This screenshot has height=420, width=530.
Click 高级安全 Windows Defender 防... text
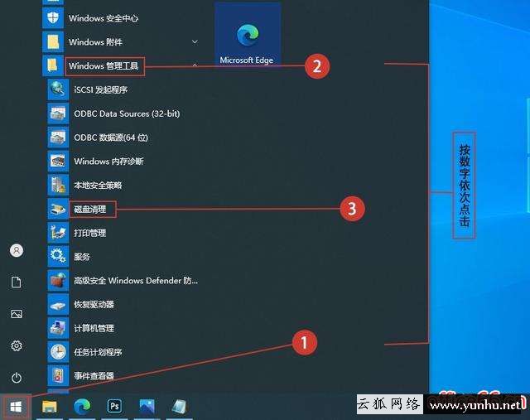point(136,280)
